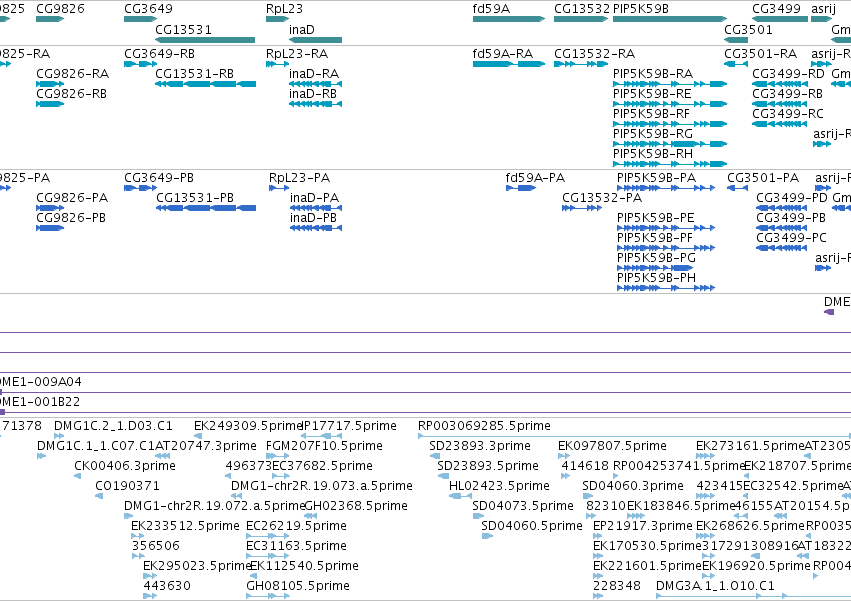Click protein RpL23-PA
This screenshot has height=601, width=851.
279,188
